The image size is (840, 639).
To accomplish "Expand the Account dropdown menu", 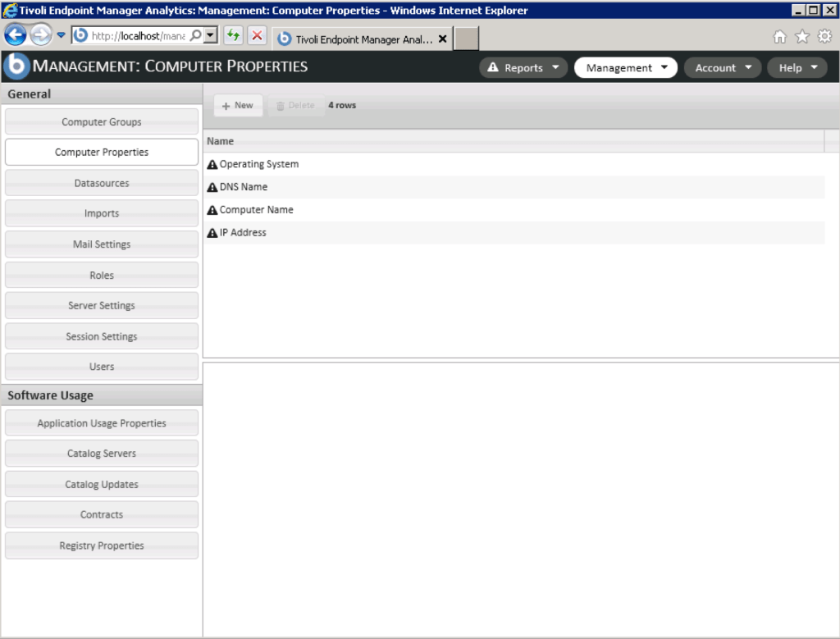I will coord(723,68).
